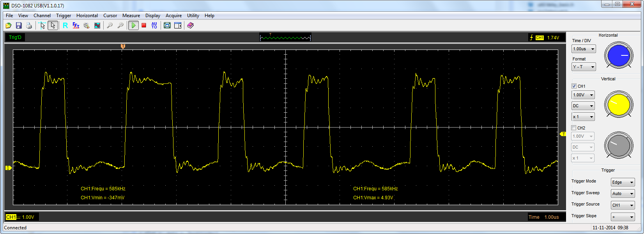Click the 'CH1:Vmin = -347mV' measurement
This screenshot has width=644, height=234.
(x=103, y=198)
